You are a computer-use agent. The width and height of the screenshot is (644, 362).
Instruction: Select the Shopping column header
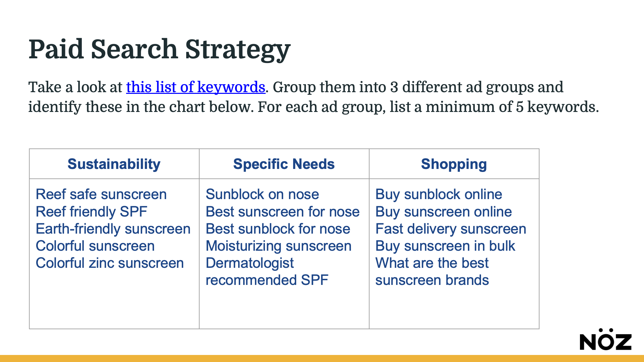point(454,164)
